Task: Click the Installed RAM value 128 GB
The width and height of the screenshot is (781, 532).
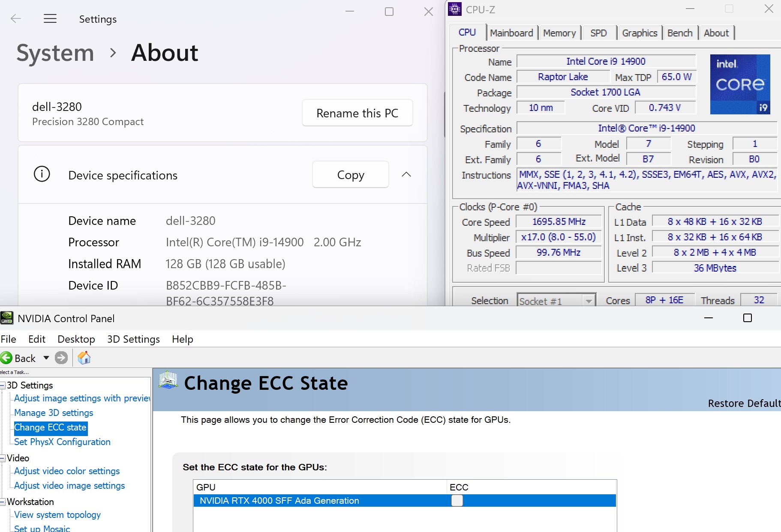Action: coord(225,264)
